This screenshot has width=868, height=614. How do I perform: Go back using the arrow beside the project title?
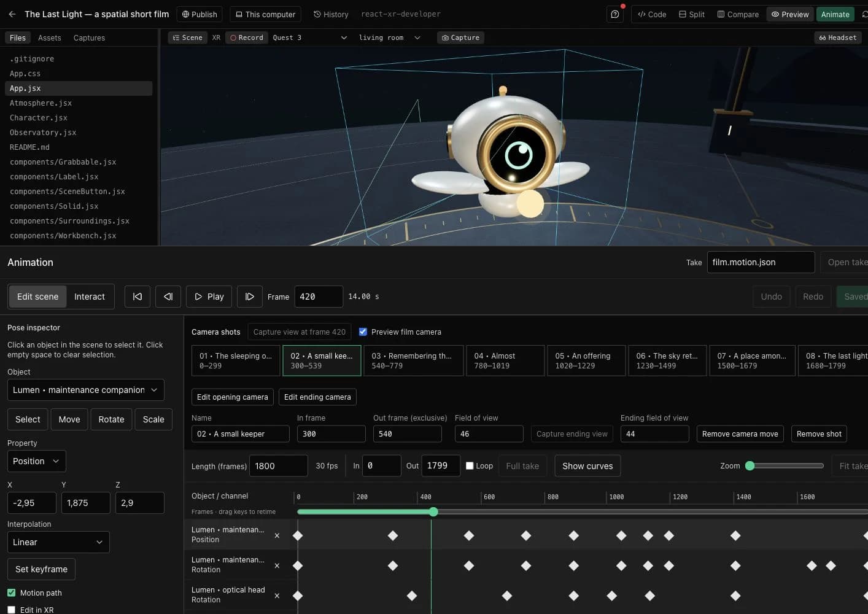(12, 14)
